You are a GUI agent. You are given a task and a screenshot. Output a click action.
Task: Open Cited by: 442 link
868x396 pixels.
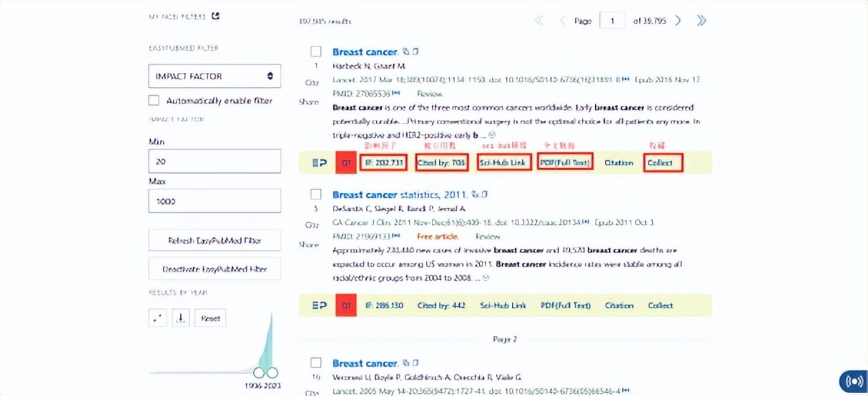click(x=441, y=306)
